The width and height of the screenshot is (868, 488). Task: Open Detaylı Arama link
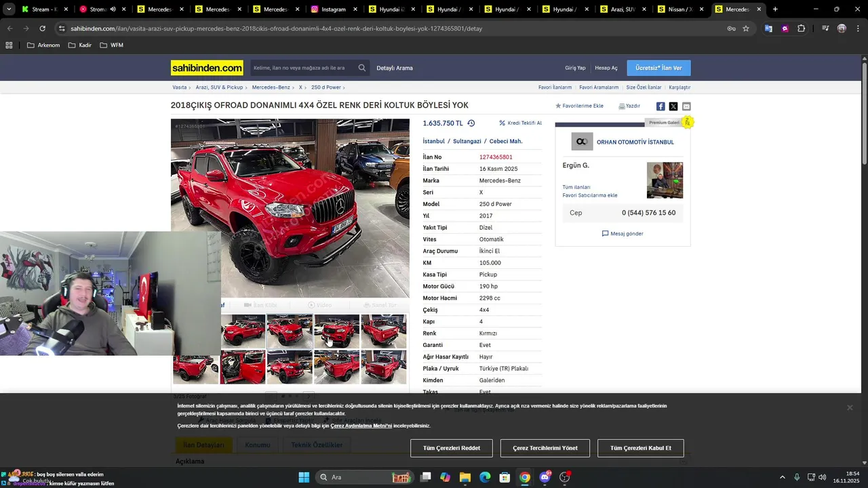click(395, 68)
